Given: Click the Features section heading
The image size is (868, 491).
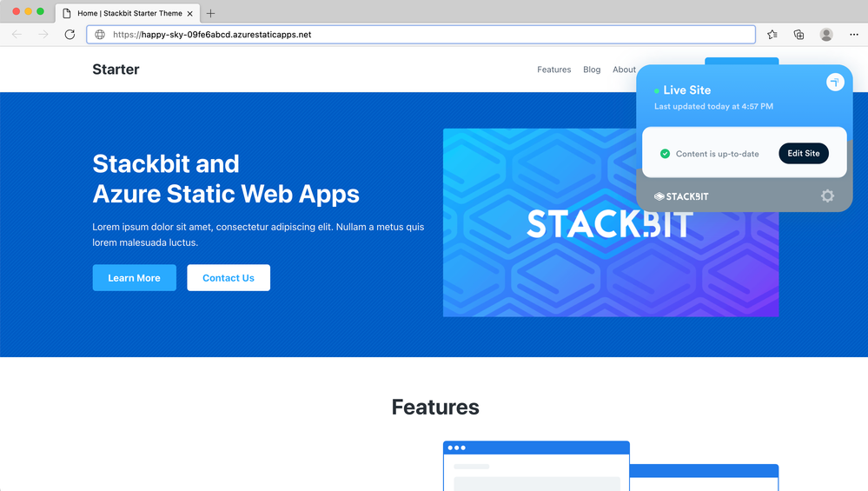Looking at the screenshot, I should pyautogui.click(x=435, y=407).
